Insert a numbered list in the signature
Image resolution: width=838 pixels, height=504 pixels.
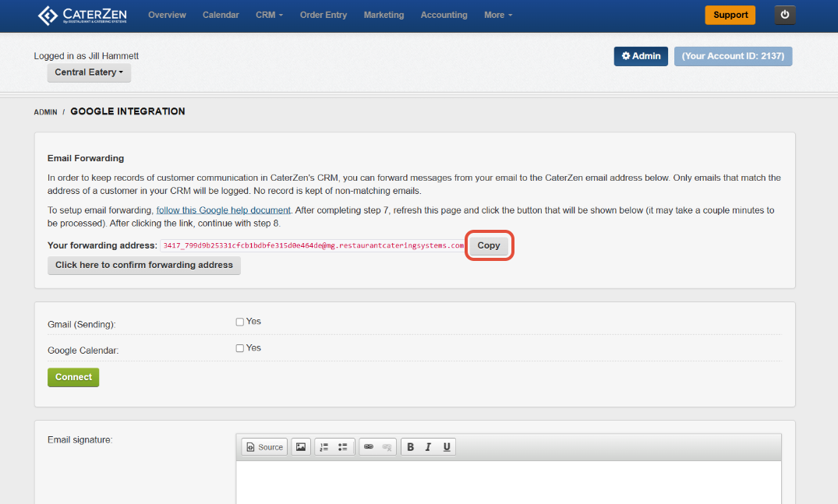[x=324, y=447]
